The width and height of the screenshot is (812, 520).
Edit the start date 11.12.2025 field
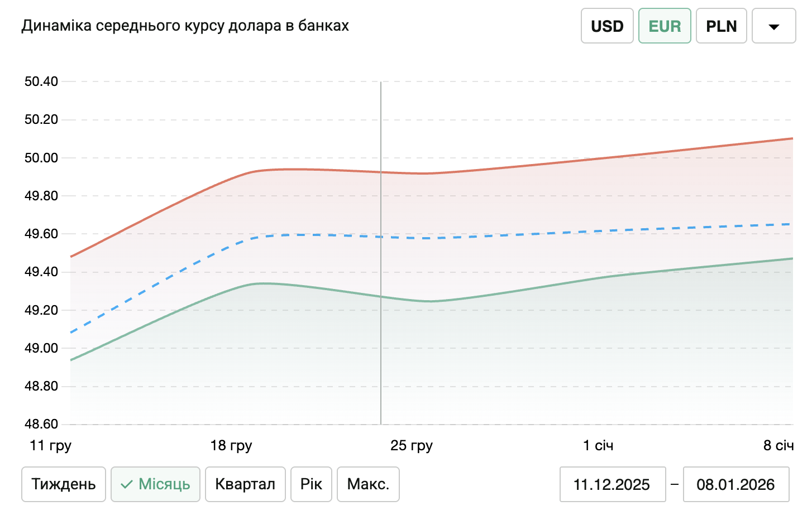point(612,484)
